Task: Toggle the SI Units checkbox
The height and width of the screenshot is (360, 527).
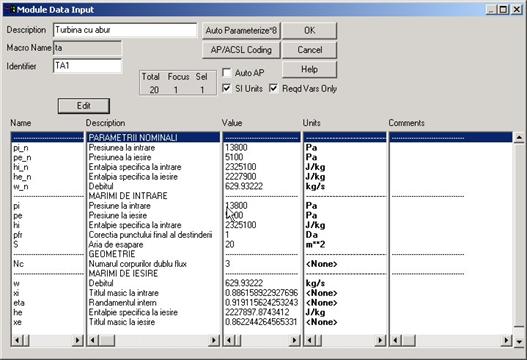Action: pos(227,88)
